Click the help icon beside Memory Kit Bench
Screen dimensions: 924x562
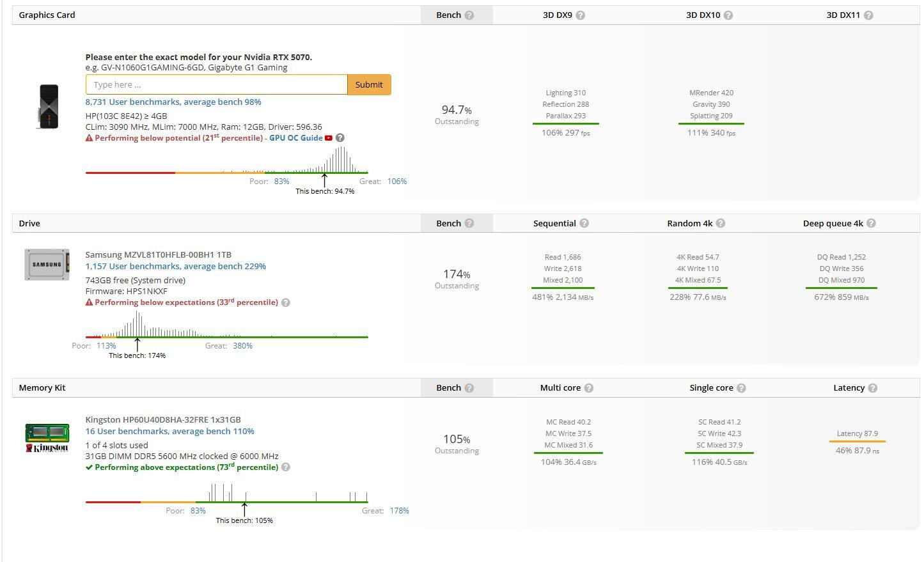coord(469,388)
